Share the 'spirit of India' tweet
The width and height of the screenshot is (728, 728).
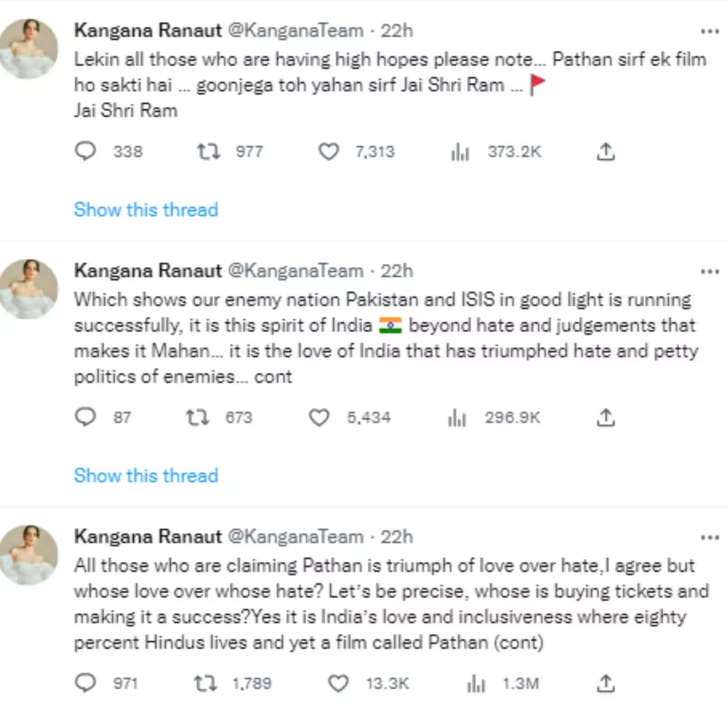pyautogui.click(x=606, y=417)
